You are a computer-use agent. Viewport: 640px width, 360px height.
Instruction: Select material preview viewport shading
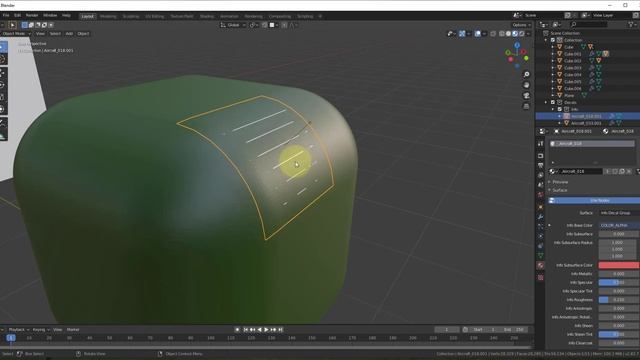click(515, 33)
